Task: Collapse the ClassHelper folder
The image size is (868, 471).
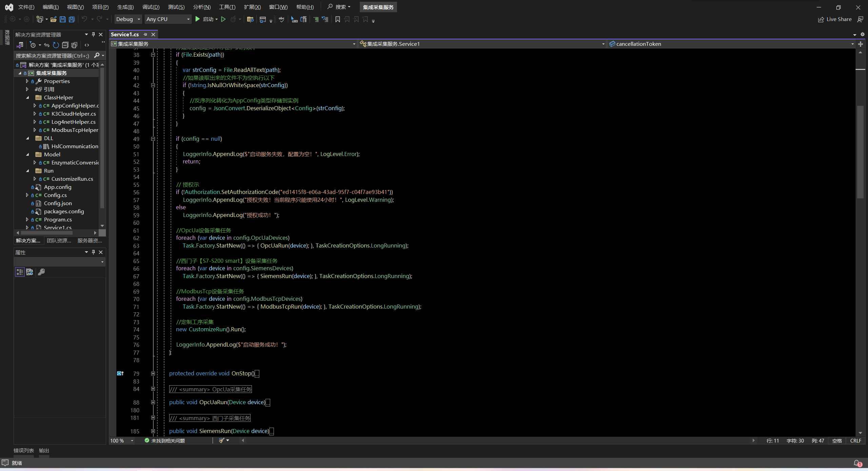Action: tap(27, 98)
